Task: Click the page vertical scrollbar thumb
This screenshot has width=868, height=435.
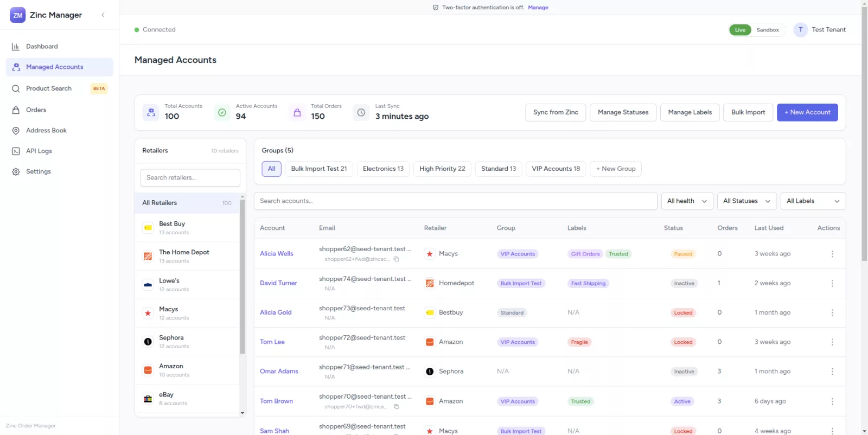Action: (x=864, y=134)
